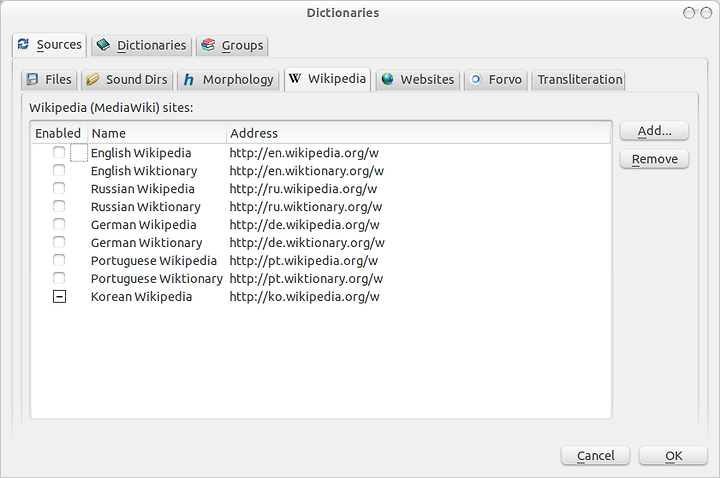This screenshot has height=478, width=720.
Task: Click the Remove button
Action: (x=654, y=159)
